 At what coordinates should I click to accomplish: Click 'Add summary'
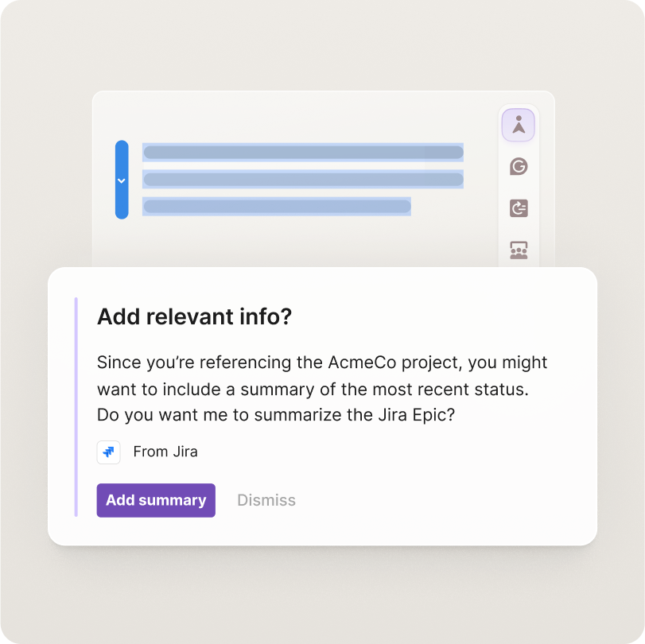155,500
